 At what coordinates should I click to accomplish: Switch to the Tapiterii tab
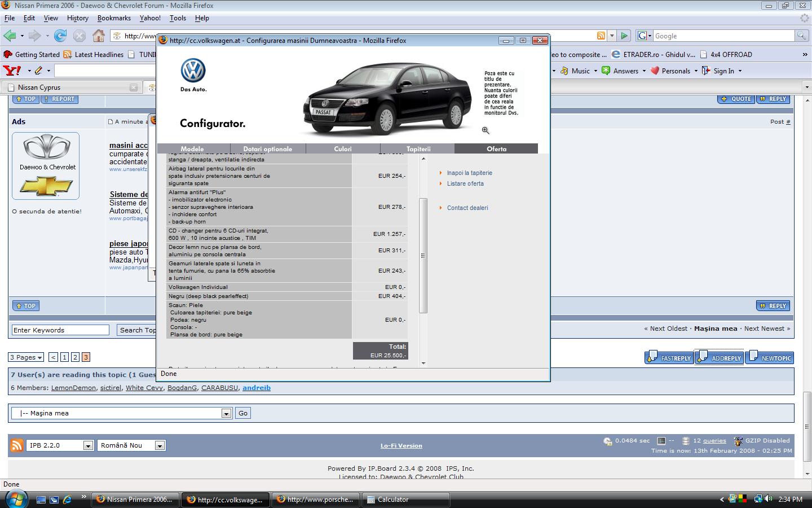point(418,148)
